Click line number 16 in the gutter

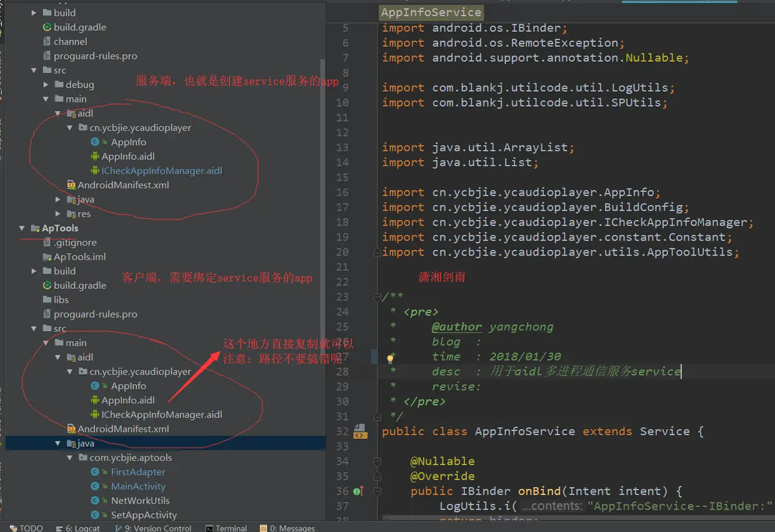point(342,193)
